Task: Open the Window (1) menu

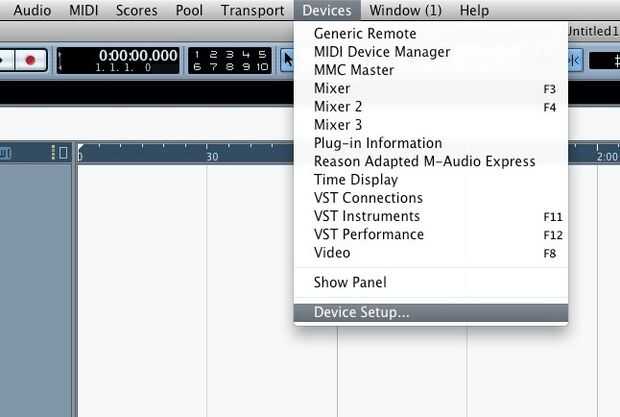Action: [405, 11]
